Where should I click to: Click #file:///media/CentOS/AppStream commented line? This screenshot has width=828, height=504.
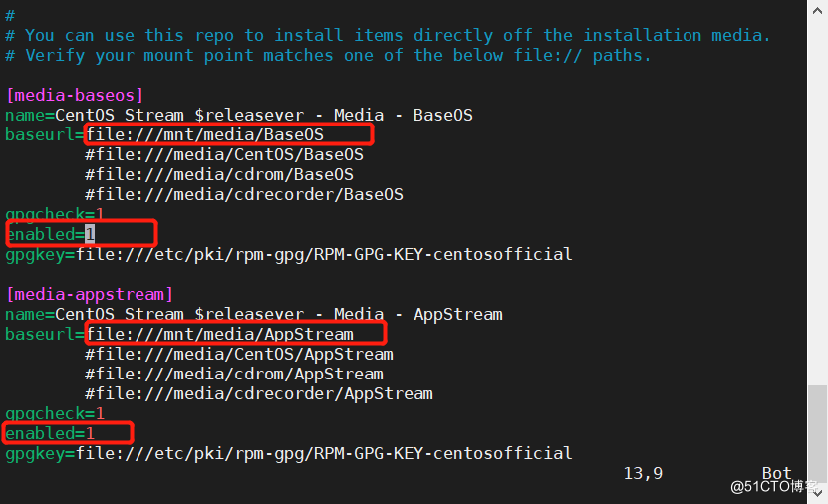click(239, 355)
